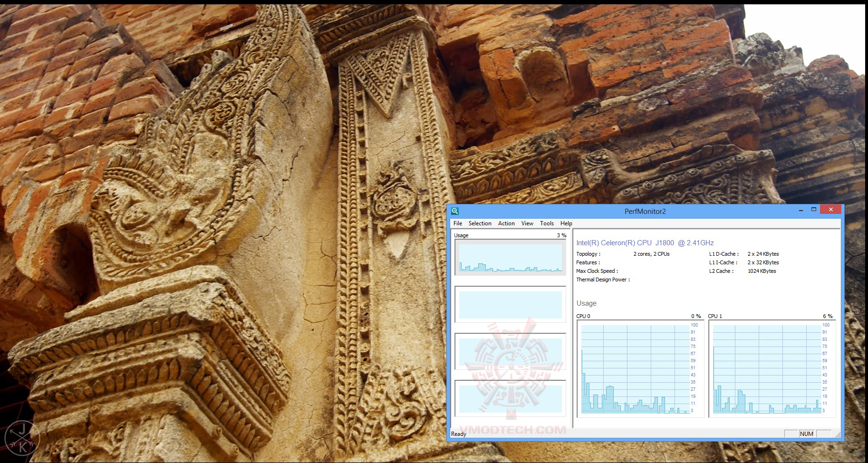Click the NUM indicator in status bar
The width and height of the screenshot is (868, 463).
[x=807, y=434]
